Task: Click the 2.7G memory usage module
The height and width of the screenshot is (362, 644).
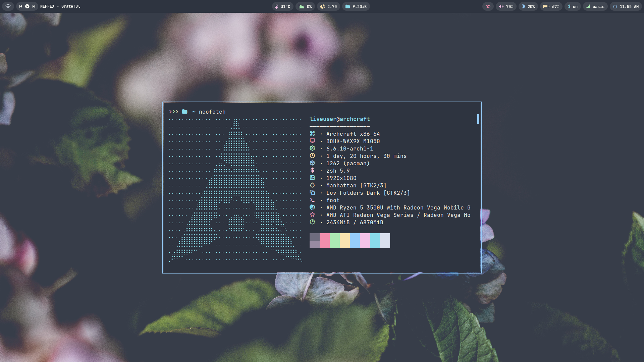Action: coord(328,6)
